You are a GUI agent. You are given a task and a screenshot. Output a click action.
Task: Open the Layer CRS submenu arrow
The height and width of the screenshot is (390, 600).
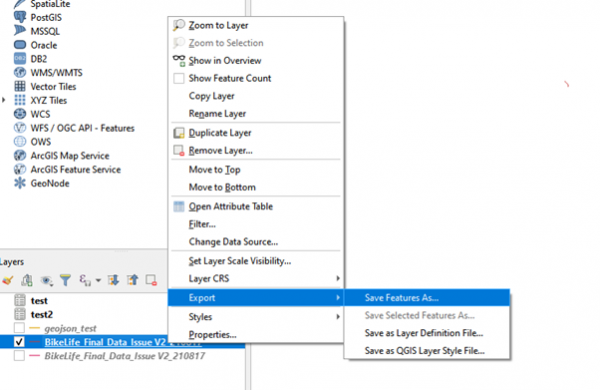(x=338, y=278)
